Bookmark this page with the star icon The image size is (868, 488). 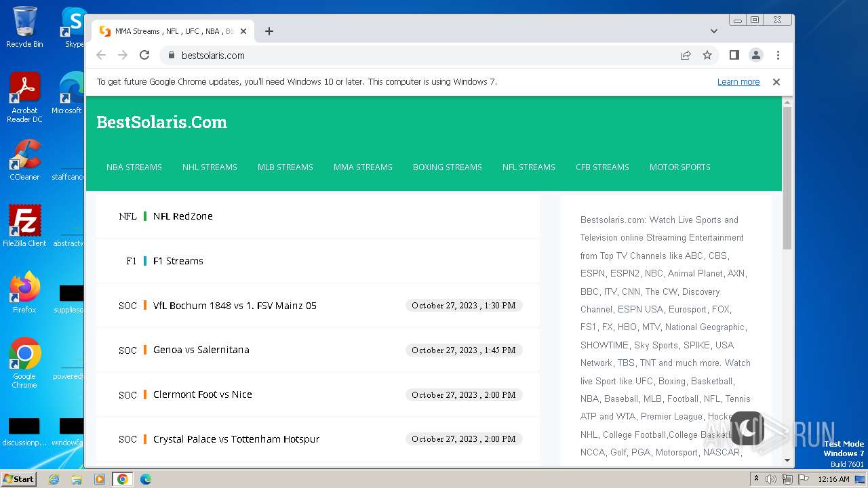tap(707, 55)
